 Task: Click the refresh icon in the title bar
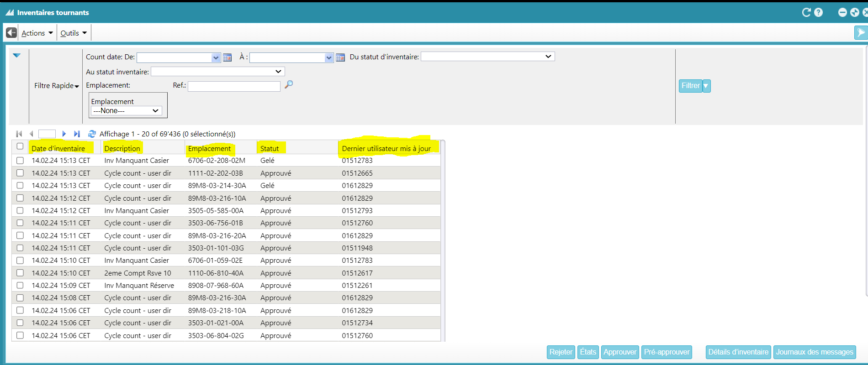(806, 12)
